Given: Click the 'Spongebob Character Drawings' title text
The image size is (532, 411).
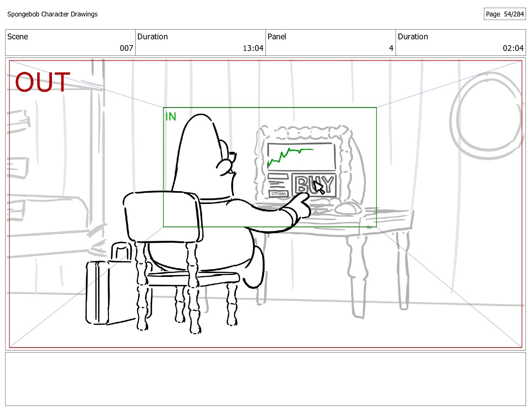Looking at the screenshot, I should click(52, 14).
